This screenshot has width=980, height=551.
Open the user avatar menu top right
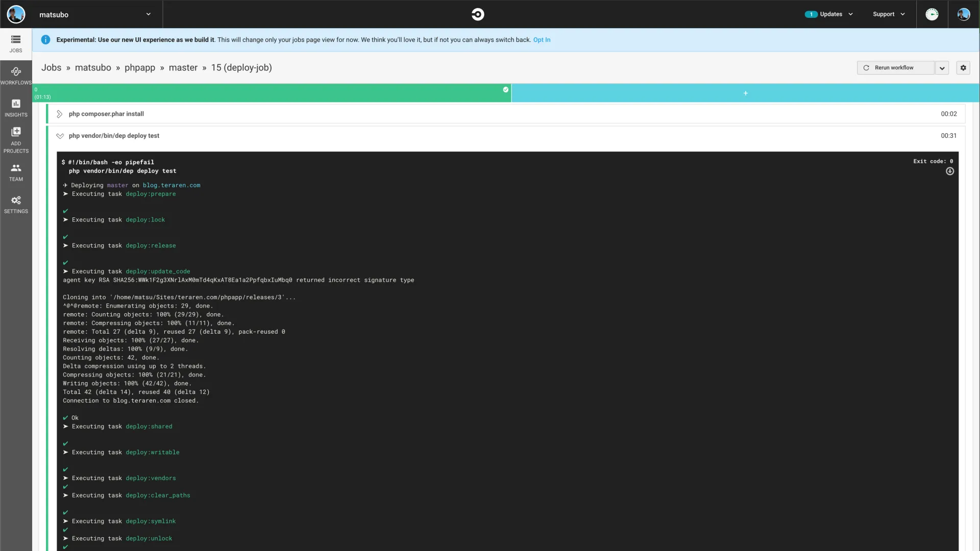(964, 14)
